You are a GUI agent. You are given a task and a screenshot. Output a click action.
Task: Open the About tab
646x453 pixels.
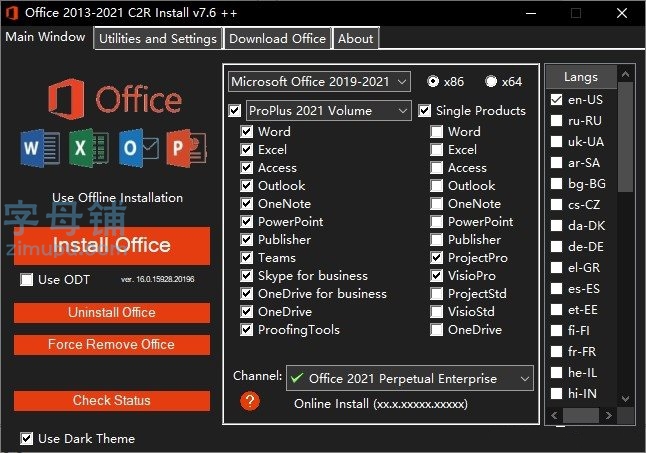click(356, 39)
